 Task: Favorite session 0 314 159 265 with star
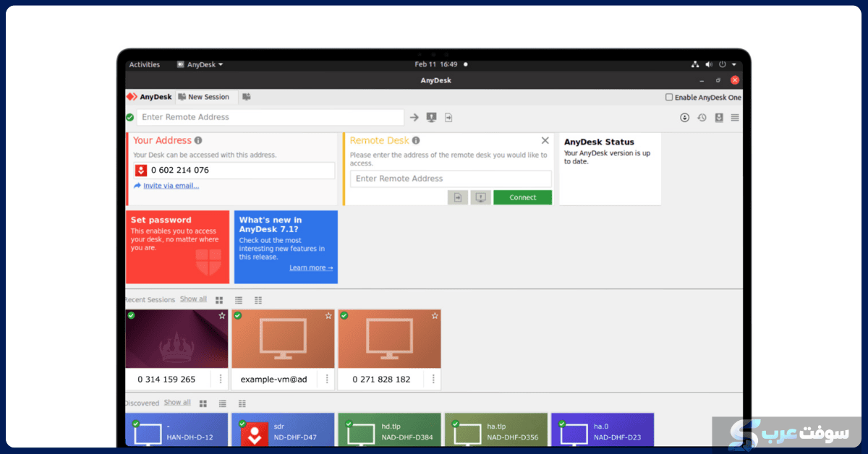pos(222,316)
